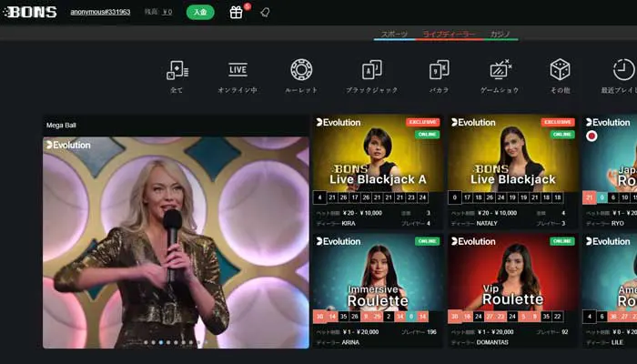
Task: Click the red record indicator on Japanese Roulette card
Action: pyautogui.click(x=591, y=136)
